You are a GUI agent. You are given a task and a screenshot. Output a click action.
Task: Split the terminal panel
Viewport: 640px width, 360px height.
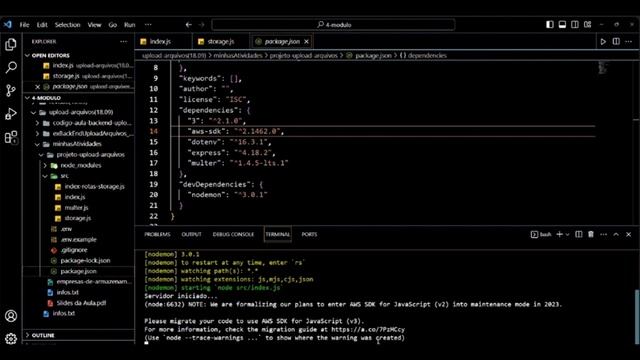coord(578,234)
